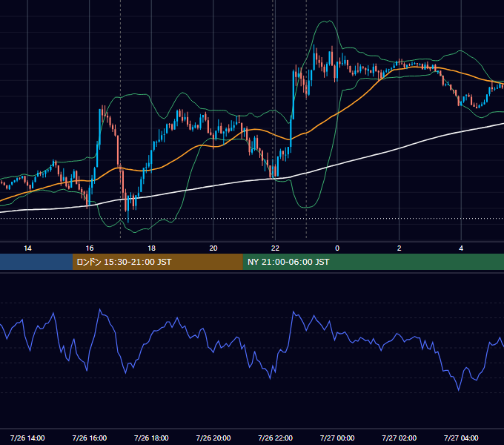504x445 pixels.
Task: Click hour label 0 on price chart axis
Action: (x=337, y=248)
